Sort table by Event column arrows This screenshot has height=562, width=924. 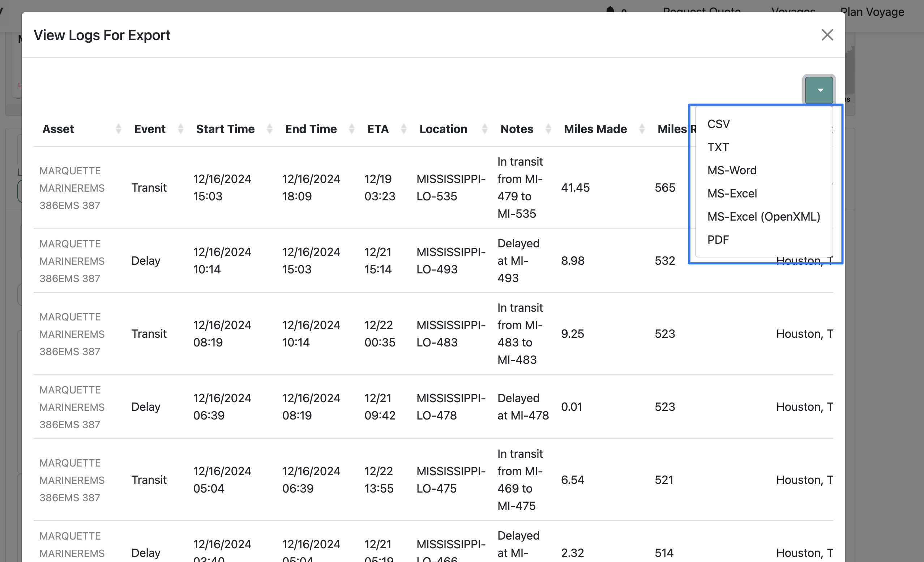coord(181,129)
